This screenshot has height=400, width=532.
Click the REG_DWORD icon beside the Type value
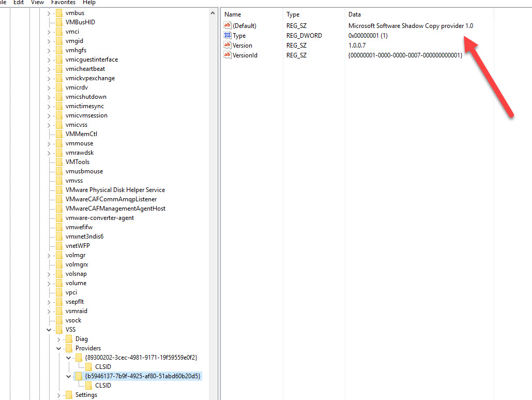227,35
